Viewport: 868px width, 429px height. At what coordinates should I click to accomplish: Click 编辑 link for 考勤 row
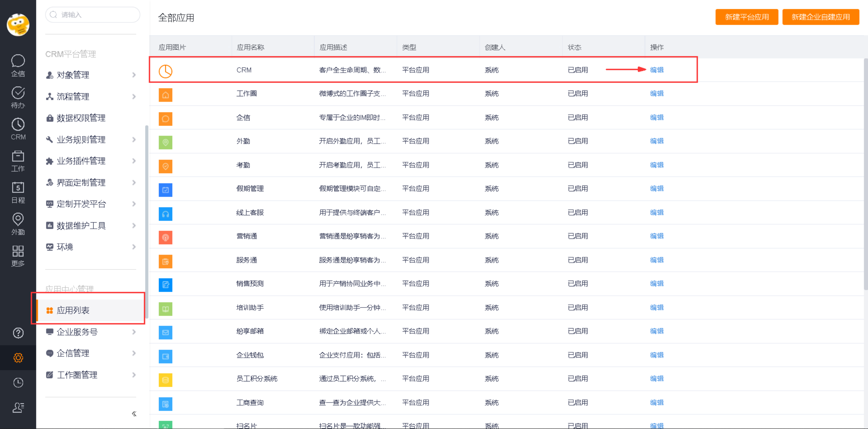[657, 165]
